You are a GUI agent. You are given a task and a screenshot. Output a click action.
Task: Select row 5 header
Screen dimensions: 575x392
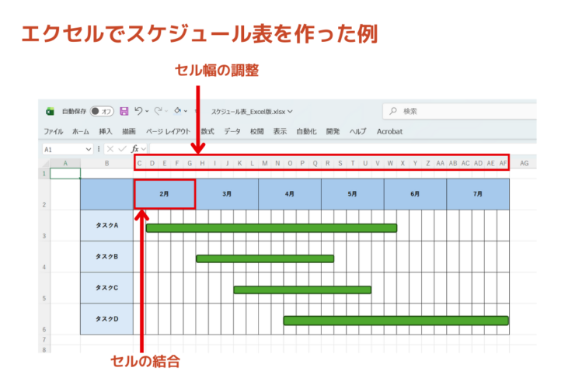coord(44,288)
